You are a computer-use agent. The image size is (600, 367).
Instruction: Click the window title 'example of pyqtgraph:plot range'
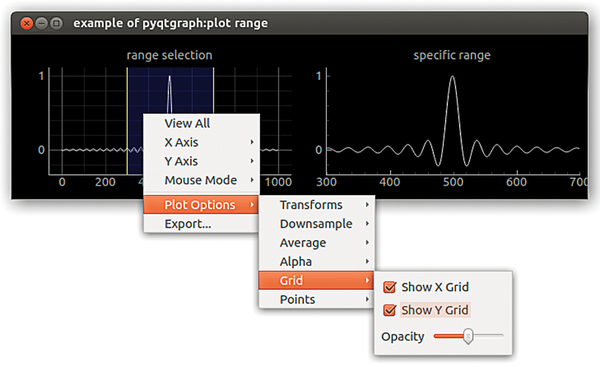(171, 23)
